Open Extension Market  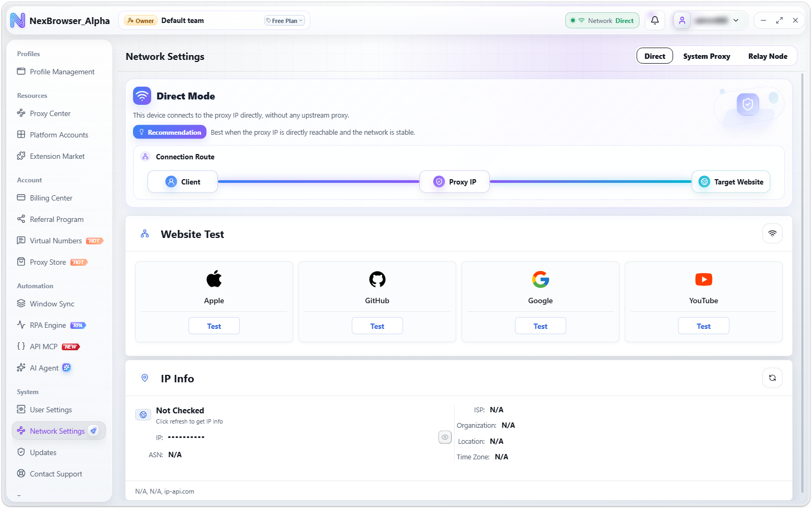click(59, 156)
